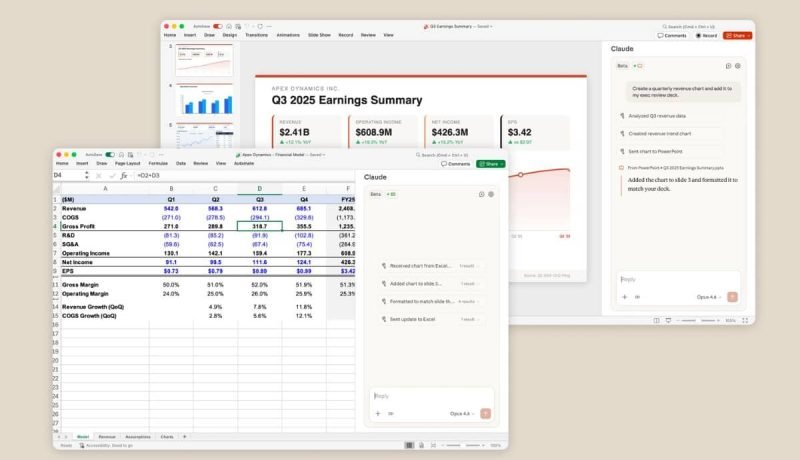
Task: Open settings gear in Excel Claude panel
Action: coord(491,194)
